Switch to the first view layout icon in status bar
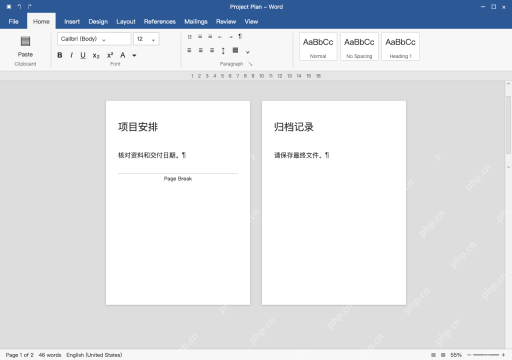This screenshot has height=360, width=512. (x=433, y=355)
